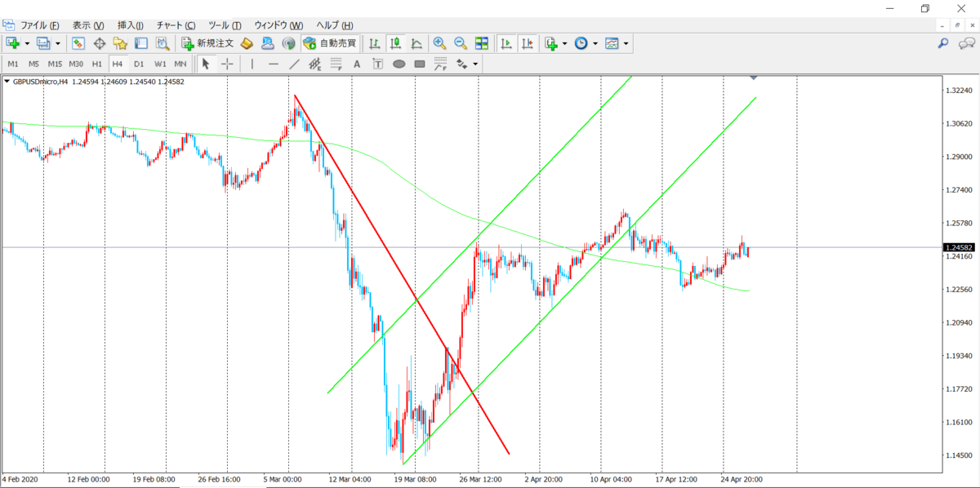This screenshot has width=980, height=488.
Task: Open the ツール (T) menu
Action: click(x=225, y=25)
